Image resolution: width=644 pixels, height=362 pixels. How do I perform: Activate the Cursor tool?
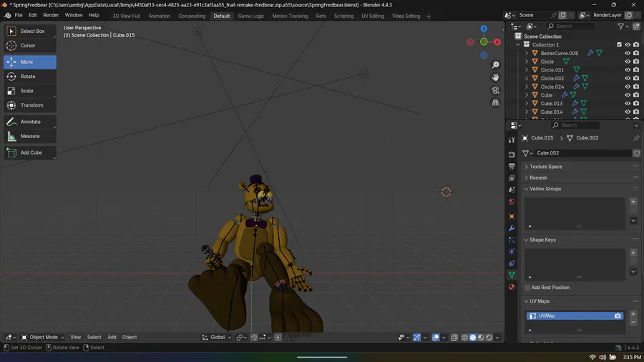[x=30, y=46]
